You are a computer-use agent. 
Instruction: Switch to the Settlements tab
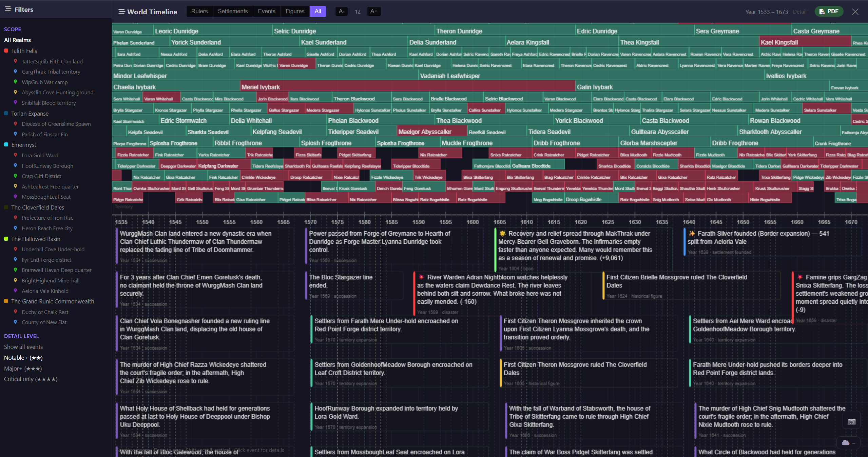233,11
